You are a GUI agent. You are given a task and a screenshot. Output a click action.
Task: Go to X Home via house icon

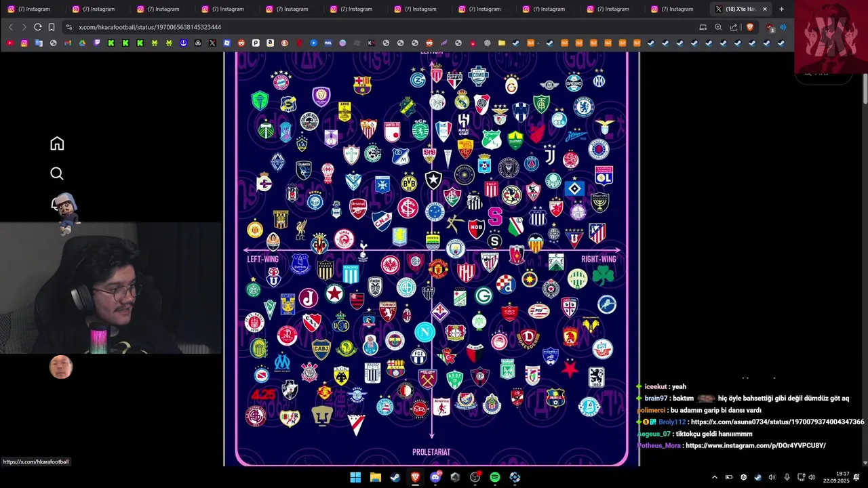click(x=57, y=143)
